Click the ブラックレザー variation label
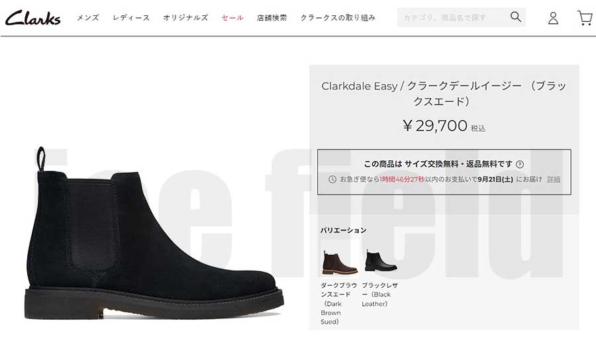 [379, 295]
